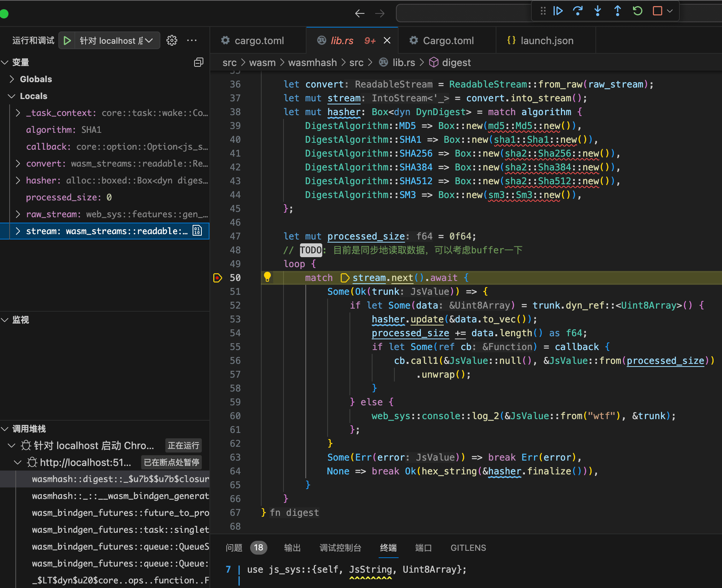This screenshot has height=588, width=722.
Task: Click line number 47 in gutter
Action: point(235,236)
